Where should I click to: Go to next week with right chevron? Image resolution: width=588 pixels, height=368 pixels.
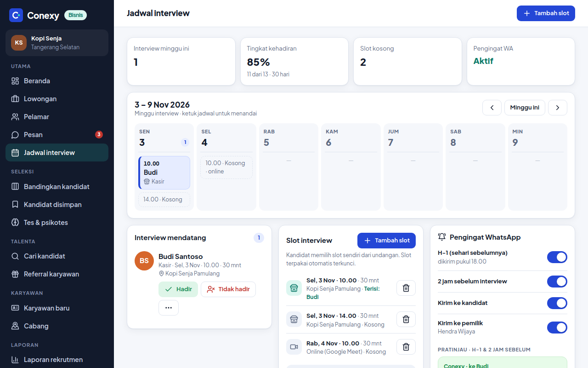(558, 108)
